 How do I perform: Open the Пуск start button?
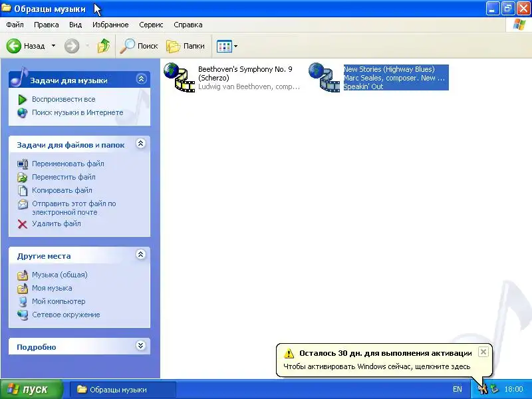click(x=31, y=389)
